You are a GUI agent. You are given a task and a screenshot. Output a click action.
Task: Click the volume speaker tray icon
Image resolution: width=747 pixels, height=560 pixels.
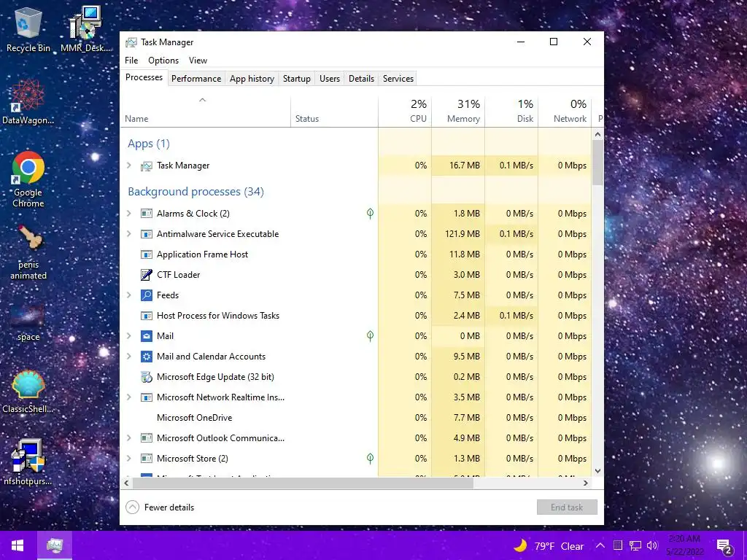click(x=652, y=545)
